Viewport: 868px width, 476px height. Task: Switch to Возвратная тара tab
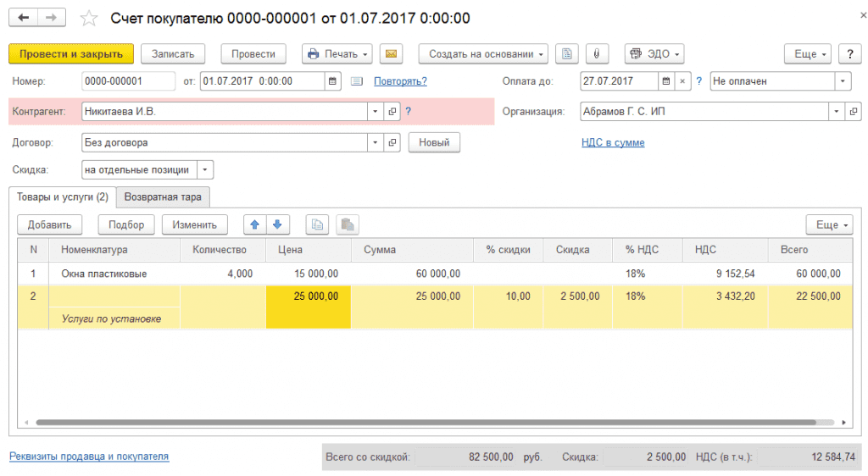coord(163,197)
